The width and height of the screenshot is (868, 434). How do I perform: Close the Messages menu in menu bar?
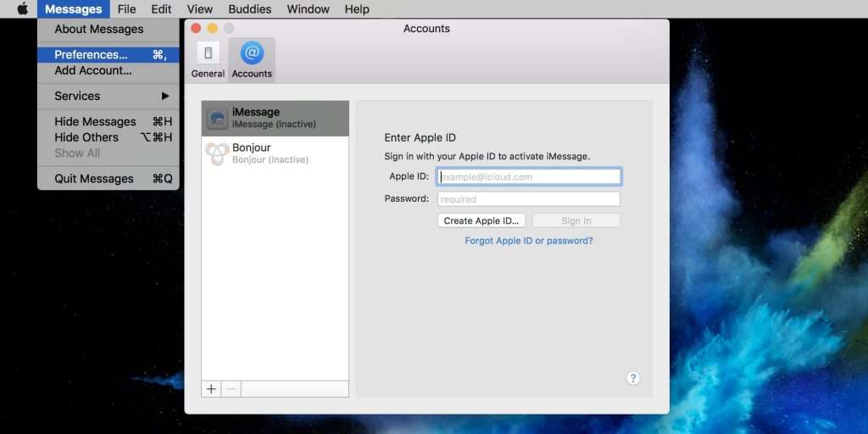[74, 8]
